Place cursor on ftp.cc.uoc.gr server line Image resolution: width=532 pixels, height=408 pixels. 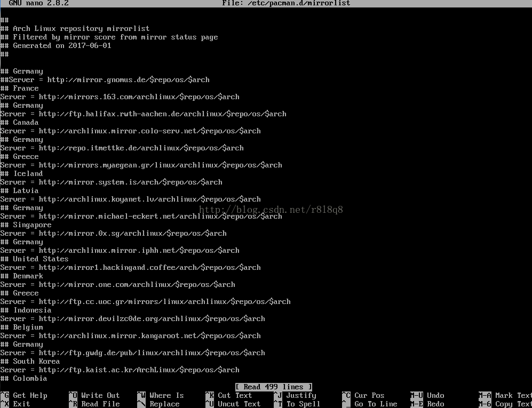[145, 301]
